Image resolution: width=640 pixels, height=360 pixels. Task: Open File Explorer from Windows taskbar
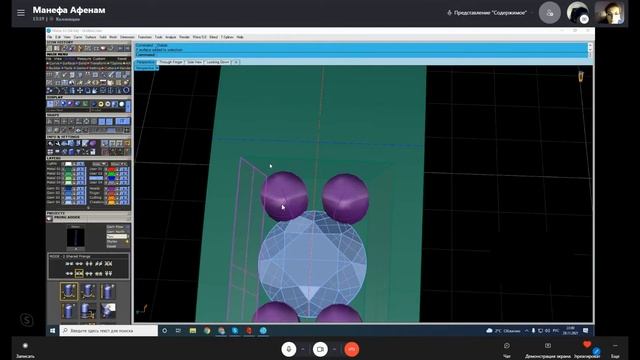(x=193, y=331)
